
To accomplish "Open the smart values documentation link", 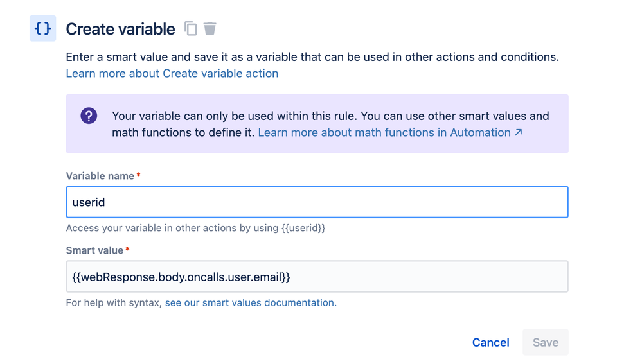I will pyautogui.click(x=250, y=302).
